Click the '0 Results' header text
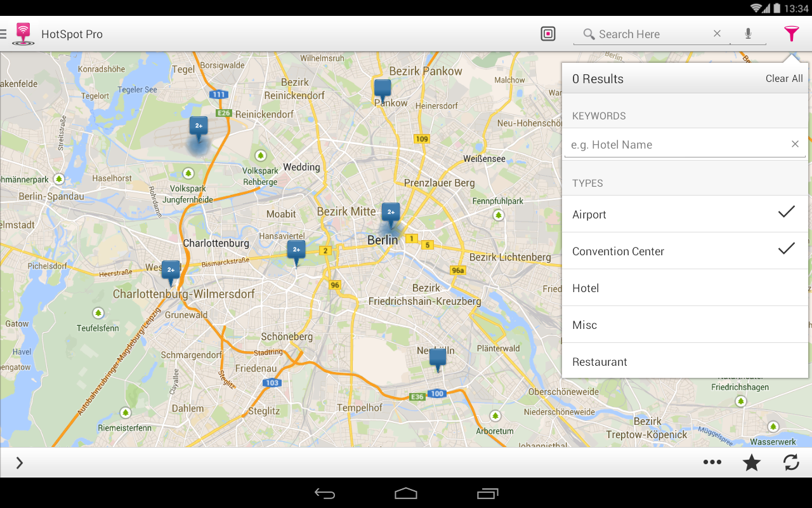The width and height of the screenshot is (812, 508). click(598, 79)
